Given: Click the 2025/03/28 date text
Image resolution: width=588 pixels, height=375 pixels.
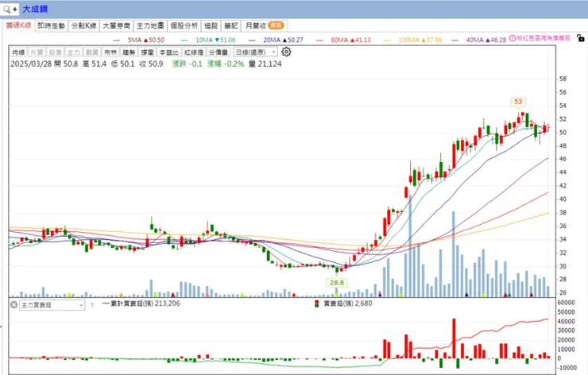Looking at the screenshot, I should click(31, 64).
